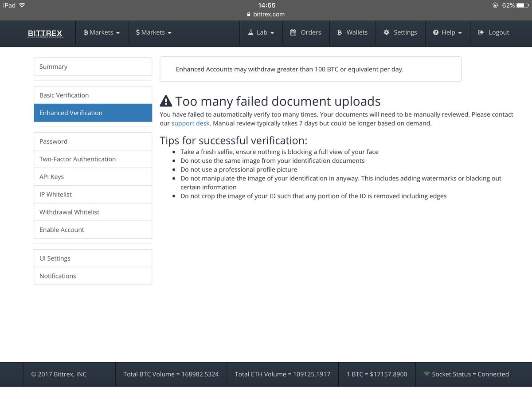Click the green Socket Status wifi icon

coord(426,374)
